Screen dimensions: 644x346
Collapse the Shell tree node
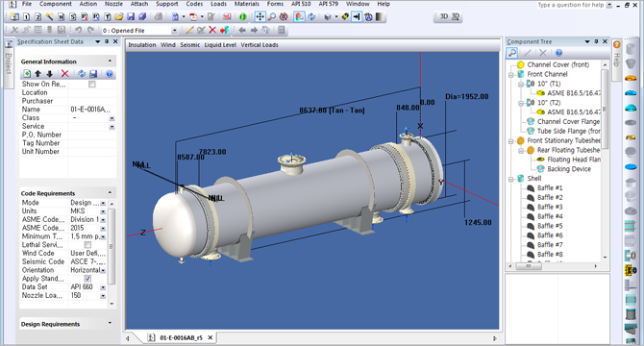511,179
